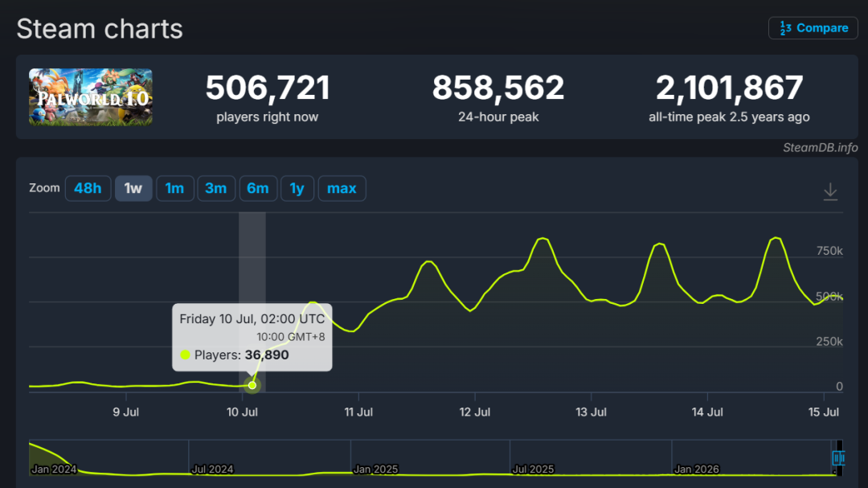Click the 13 Jul axis label
The image size is (868, 488).
(591, 412)
